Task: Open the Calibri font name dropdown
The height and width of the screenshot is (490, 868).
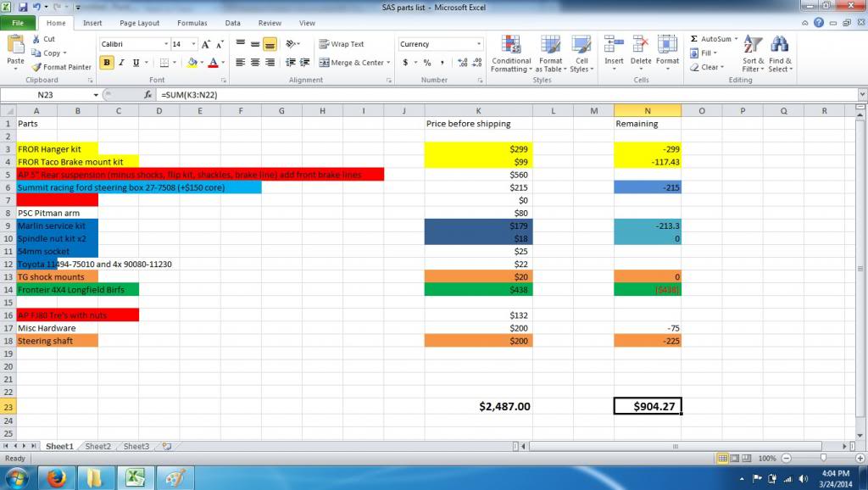Action: coord(165,44)
